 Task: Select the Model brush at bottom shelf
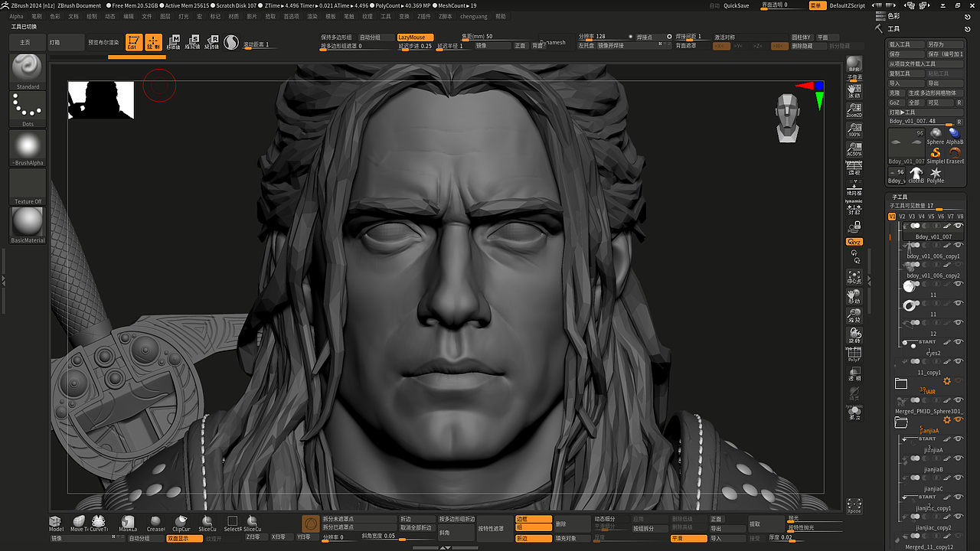pos(56,523)
